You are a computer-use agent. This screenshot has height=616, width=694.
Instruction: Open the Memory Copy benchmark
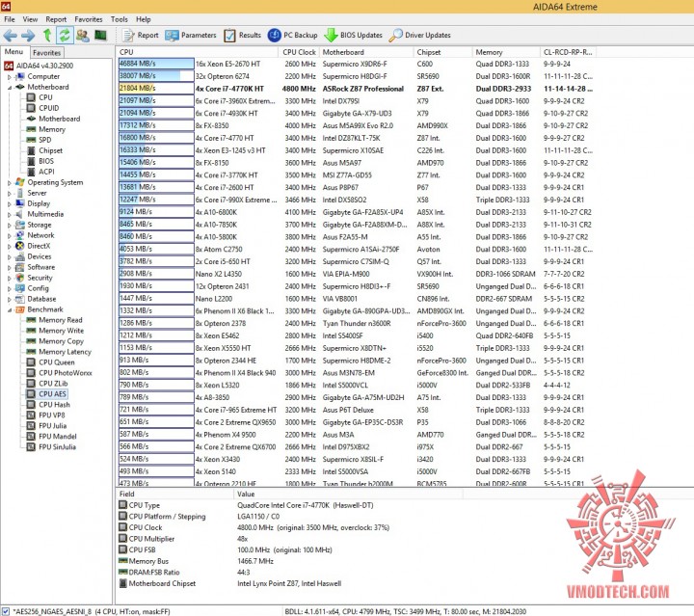[x=55, y=341]
